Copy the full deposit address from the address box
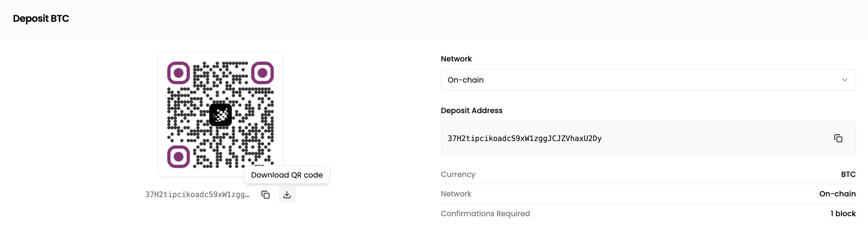868x233 pixels. tap(838, 138)
